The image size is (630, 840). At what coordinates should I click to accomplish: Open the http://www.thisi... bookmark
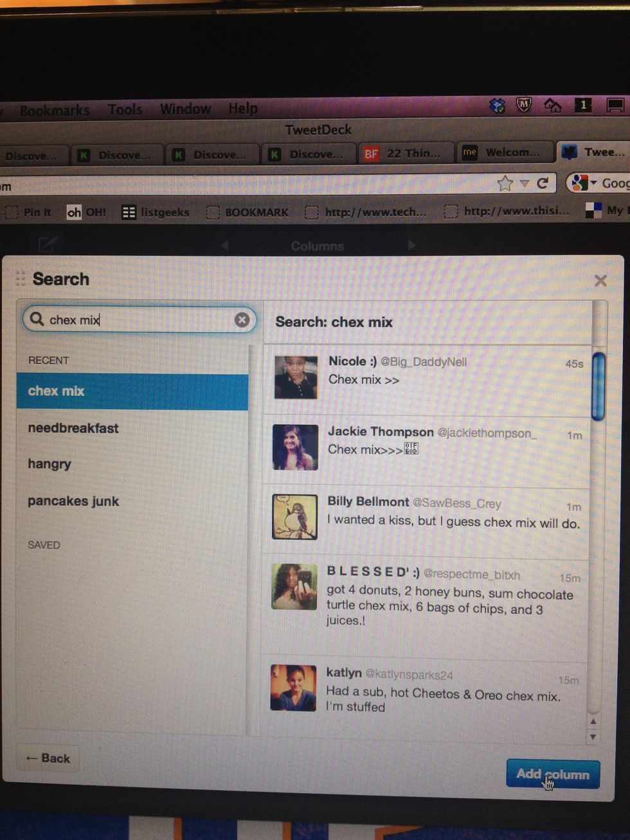(507, 211)
